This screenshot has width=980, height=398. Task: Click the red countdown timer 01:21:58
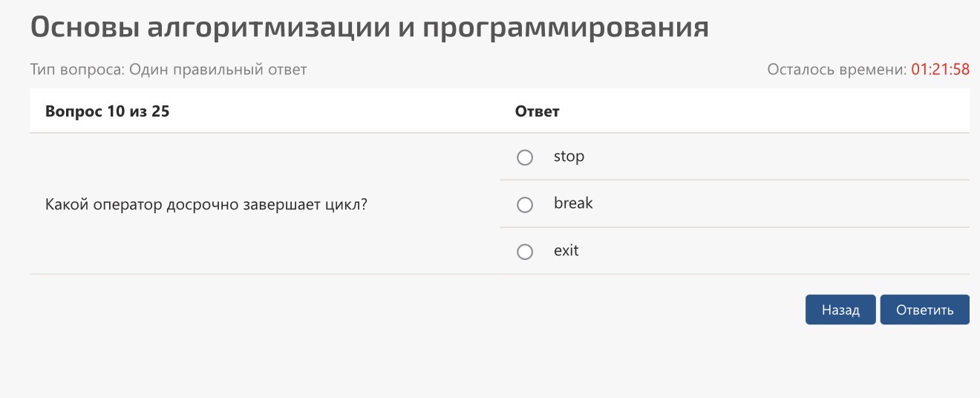pos(941,70)
